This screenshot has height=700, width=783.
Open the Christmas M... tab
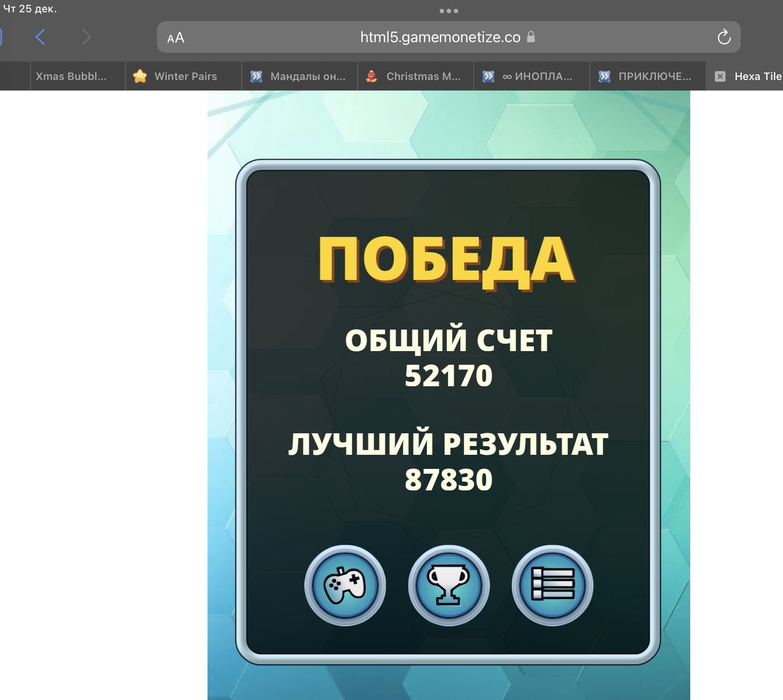click(x=423, y=76)
